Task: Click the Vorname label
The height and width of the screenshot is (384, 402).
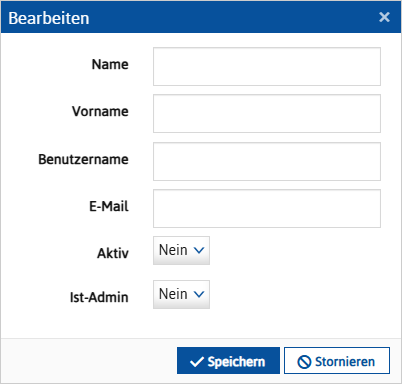Action: pyautogui.click(x=100, y=111)
